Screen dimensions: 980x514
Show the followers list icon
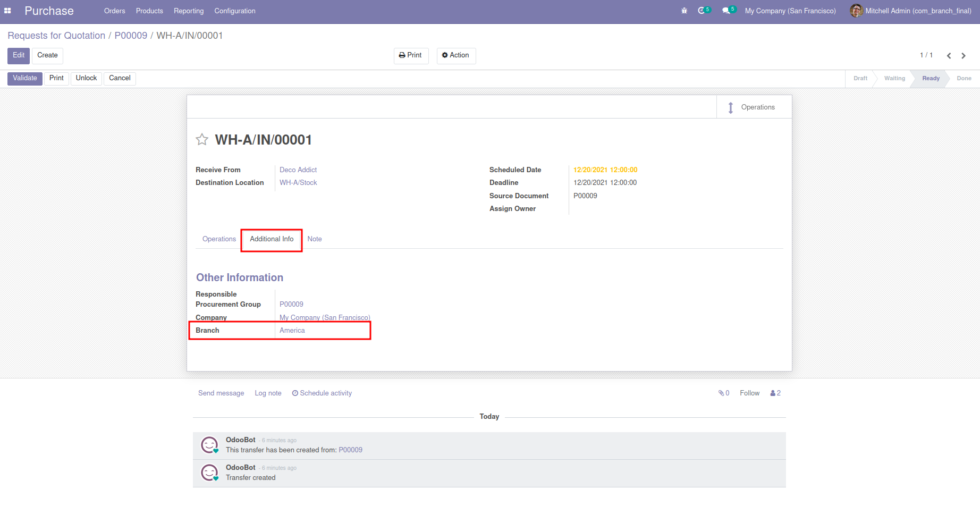coord(775,393)
